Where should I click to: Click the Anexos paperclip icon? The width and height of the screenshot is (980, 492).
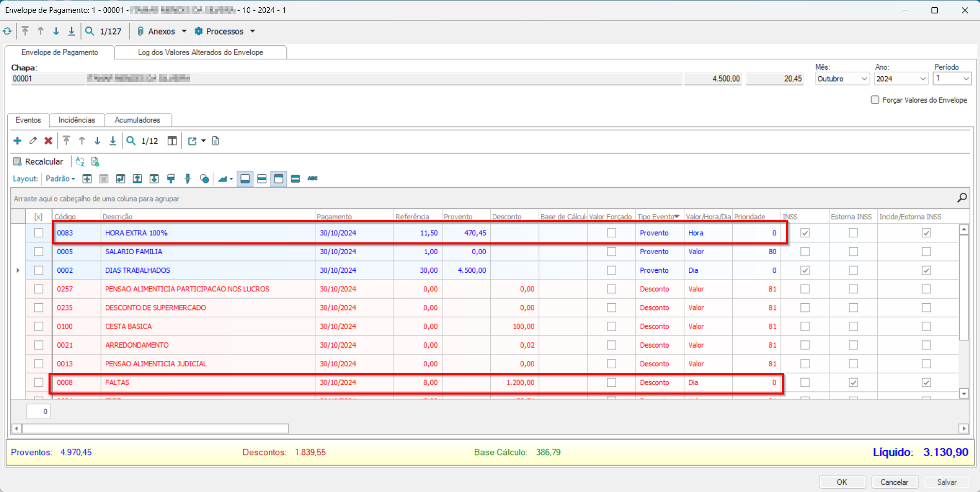140,31
